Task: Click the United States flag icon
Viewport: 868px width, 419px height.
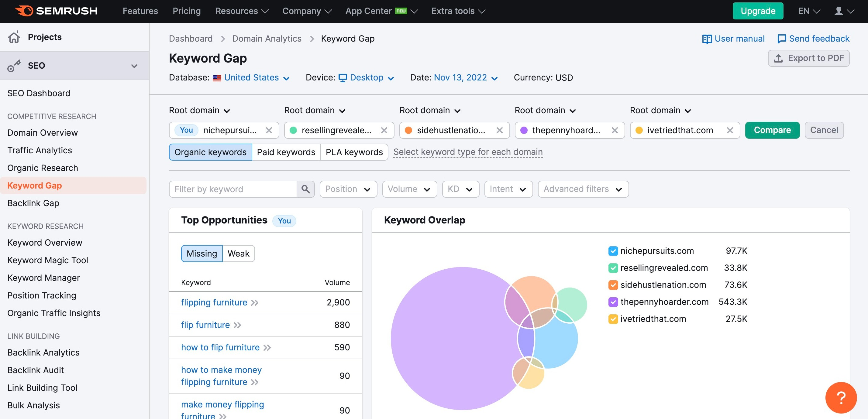Action: pos(217,78)
